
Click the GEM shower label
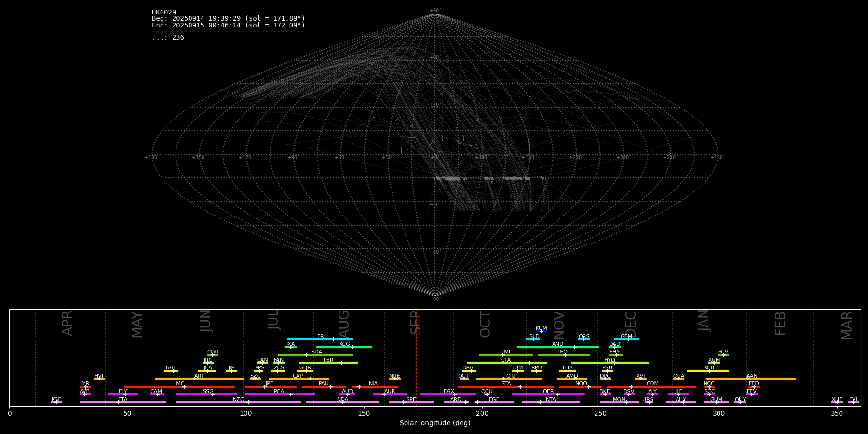[626, 337]
